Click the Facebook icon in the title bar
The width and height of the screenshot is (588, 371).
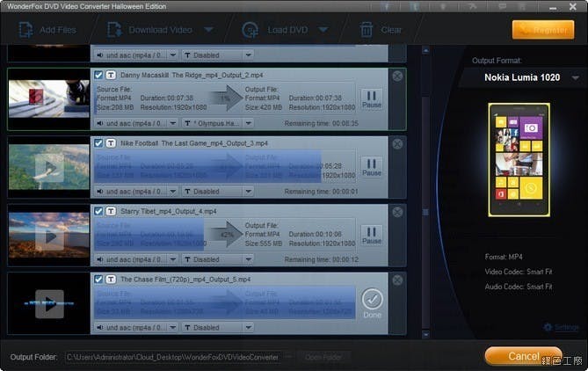pyautogui.click(x=387, y=6)
